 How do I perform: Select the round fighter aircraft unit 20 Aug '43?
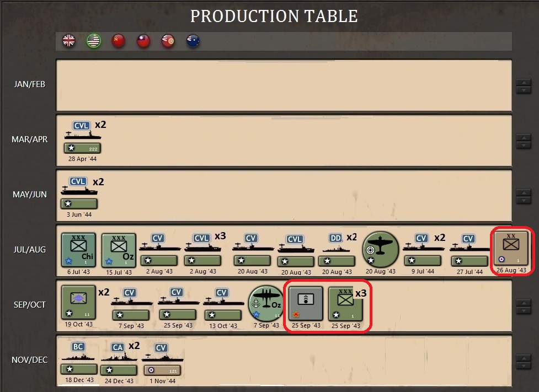(380, 249)
